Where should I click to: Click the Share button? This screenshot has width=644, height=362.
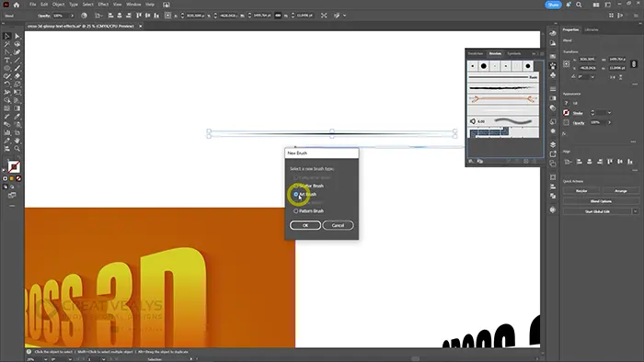point(553,5)
